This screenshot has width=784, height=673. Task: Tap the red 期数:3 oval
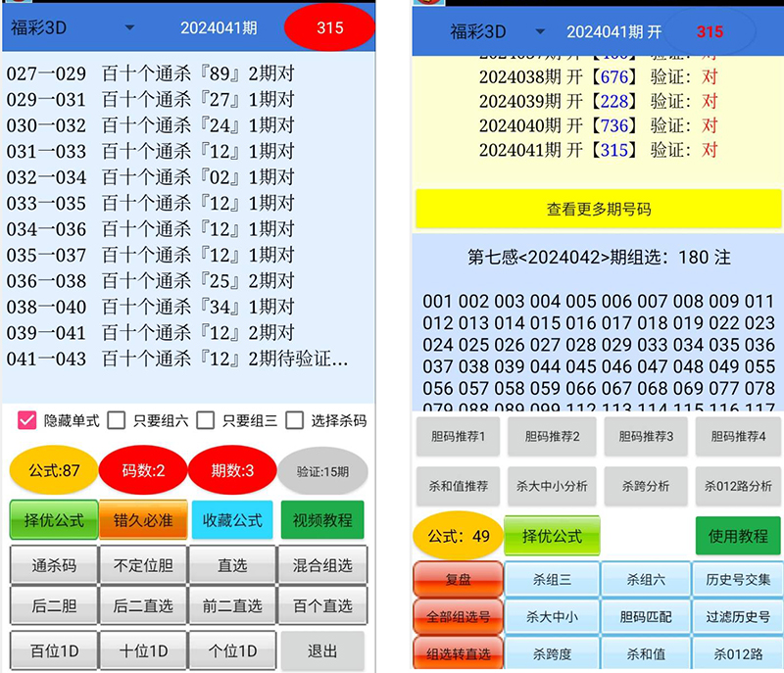pyautogui.click(x=231, y=471)
